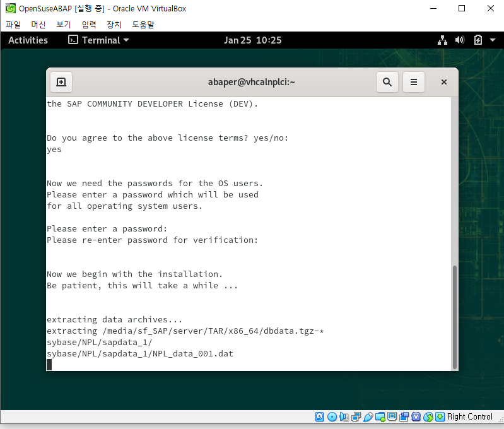Click the optical disc indicator
The image size is (504, 429).
tap(332, 417)
